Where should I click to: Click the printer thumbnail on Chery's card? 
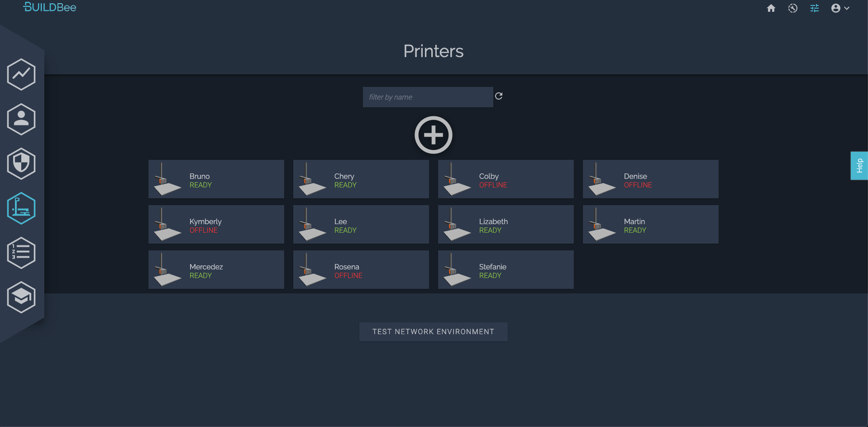pos(312,179)
